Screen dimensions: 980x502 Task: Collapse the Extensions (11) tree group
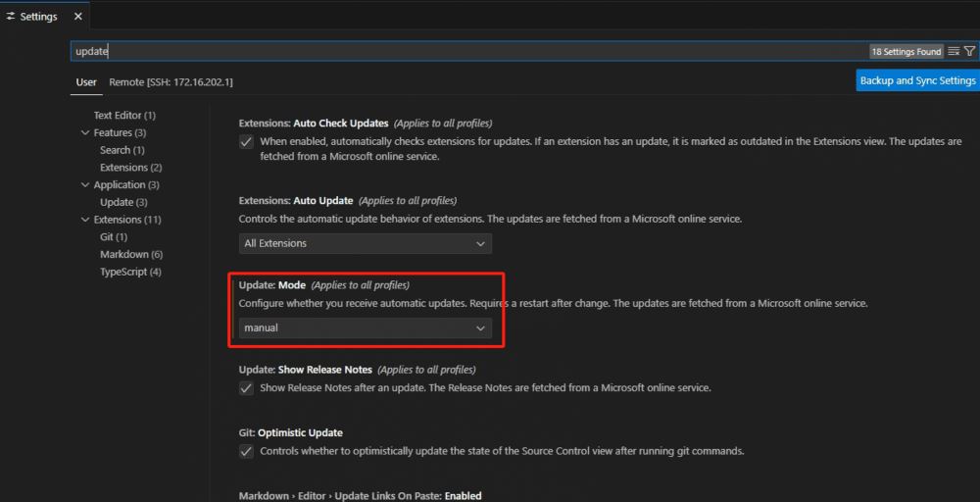tap(85, 220)
